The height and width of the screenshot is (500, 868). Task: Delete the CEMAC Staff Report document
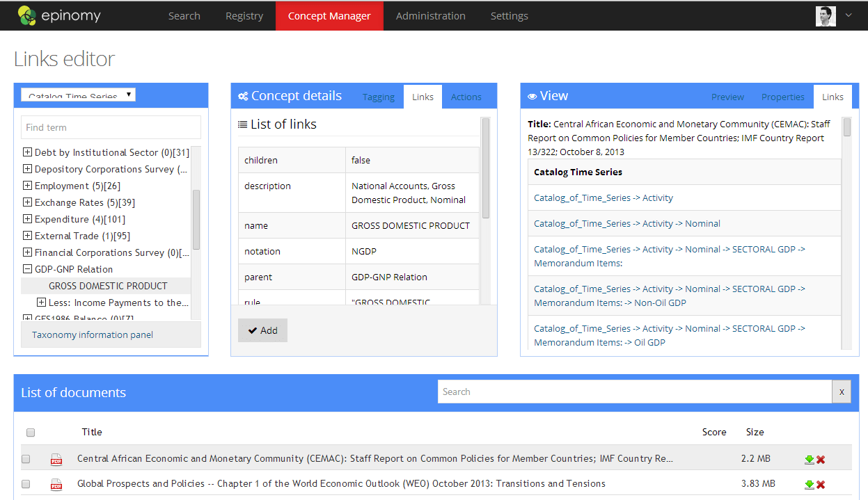821,459
